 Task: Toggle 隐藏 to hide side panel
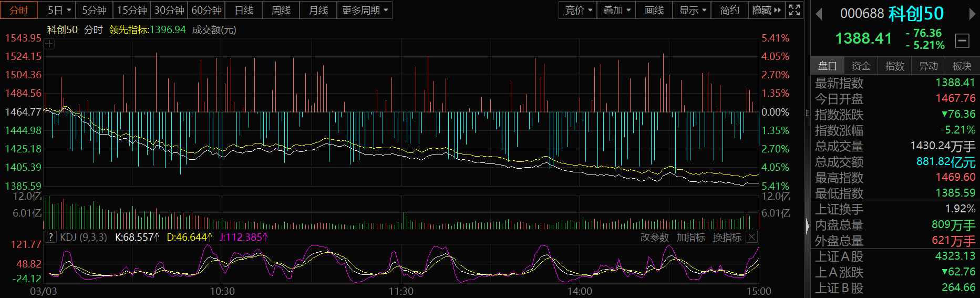766,10
